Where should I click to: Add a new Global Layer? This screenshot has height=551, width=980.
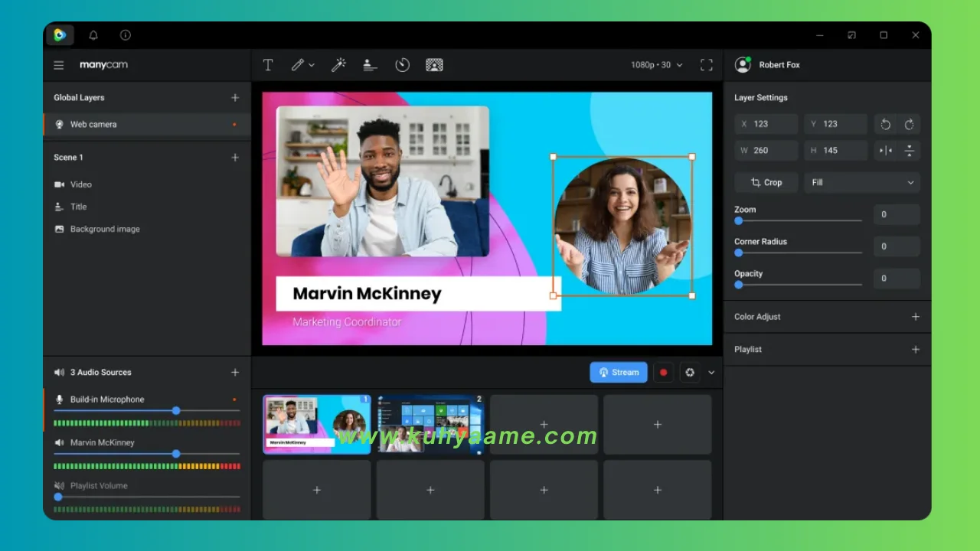[x=235, y=98]
